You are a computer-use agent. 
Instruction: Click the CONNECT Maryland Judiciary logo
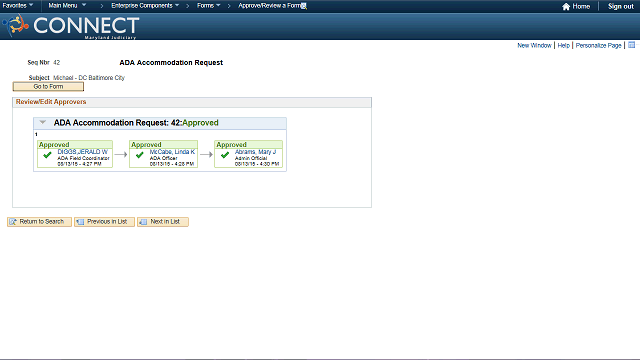click(71, 27)
